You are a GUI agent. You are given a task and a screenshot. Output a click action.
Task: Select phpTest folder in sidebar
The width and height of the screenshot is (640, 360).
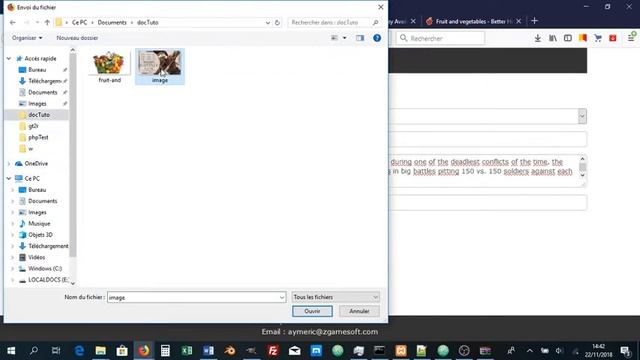(38, 138)
